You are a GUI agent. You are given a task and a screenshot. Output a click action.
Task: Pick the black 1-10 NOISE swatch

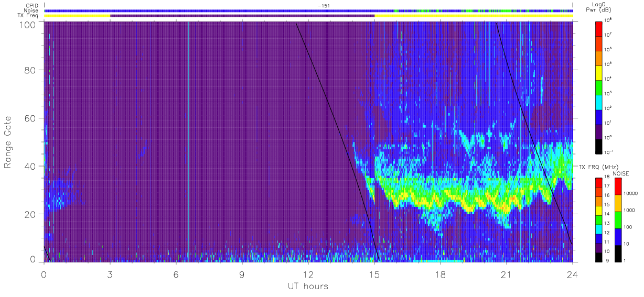(x=618, y=252)
